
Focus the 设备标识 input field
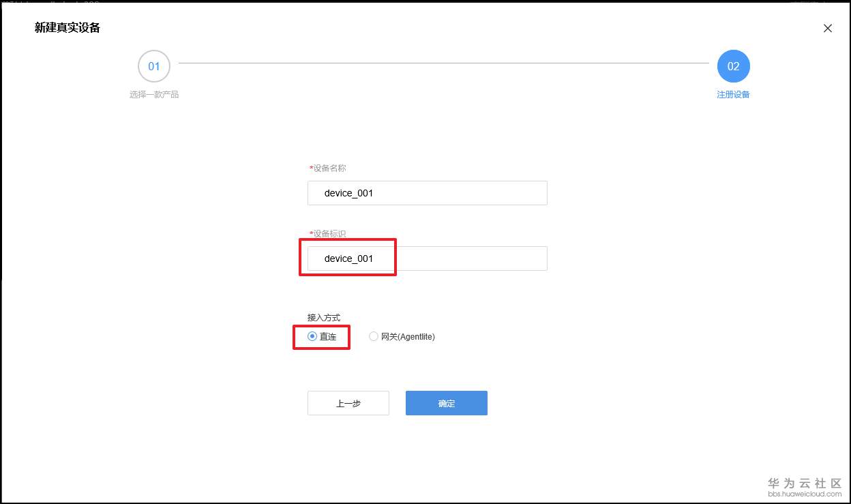[428, 258]
